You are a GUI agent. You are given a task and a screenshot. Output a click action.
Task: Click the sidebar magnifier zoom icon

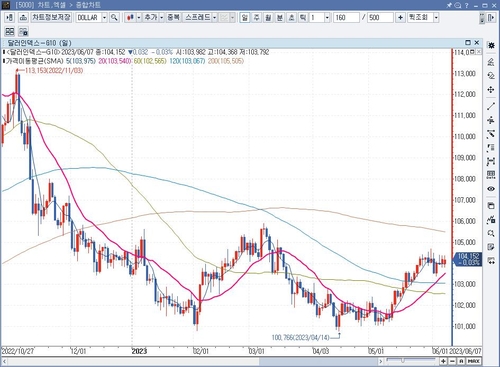tap(491, 233)
